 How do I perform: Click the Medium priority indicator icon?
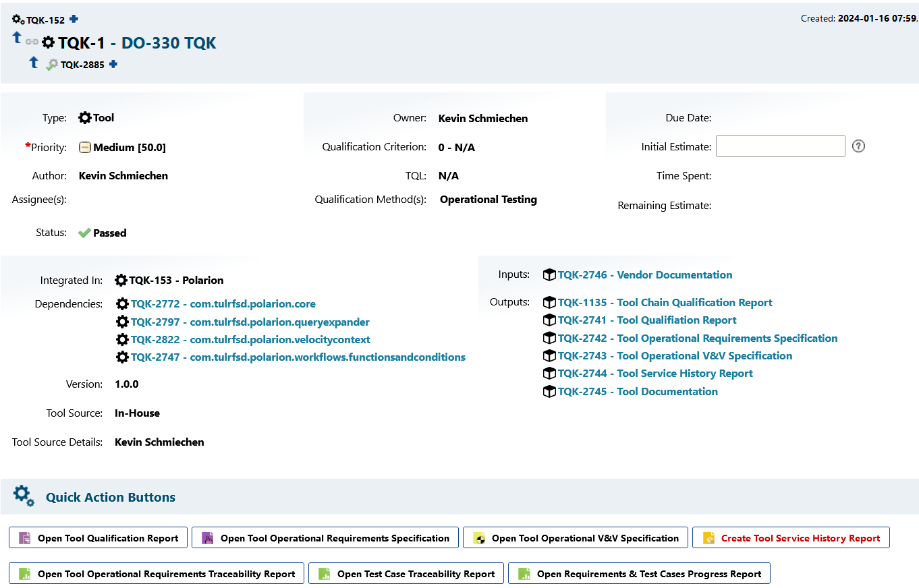86,146
